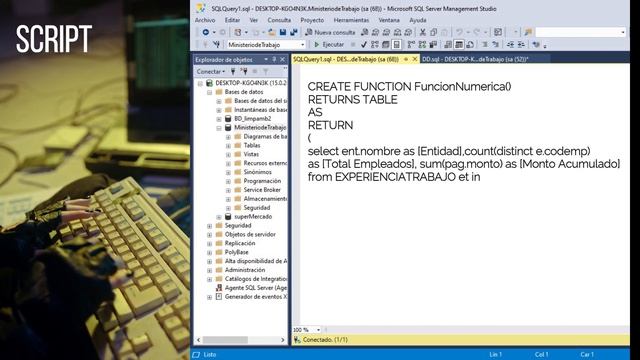The height and width of the screenshot is (360, 640).
Task: Expand the Vistas folder
Action: pos(229,155)
